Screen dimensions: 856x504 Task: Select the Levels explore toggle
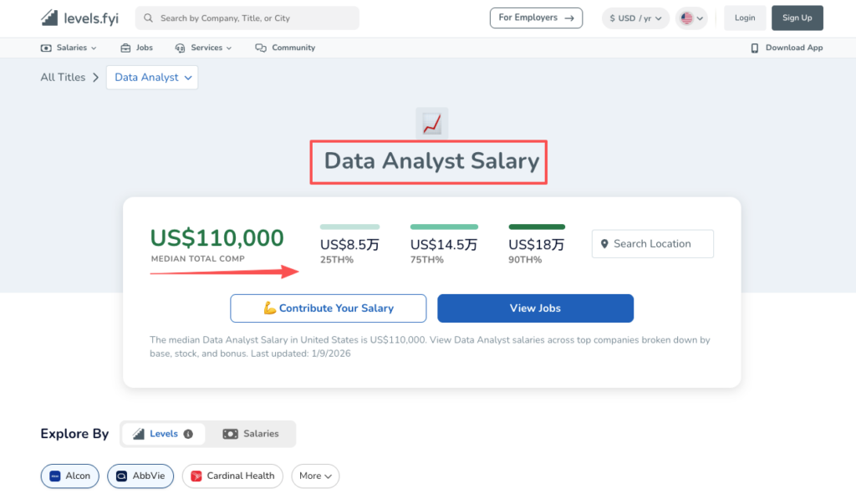(x=163, y=434)
